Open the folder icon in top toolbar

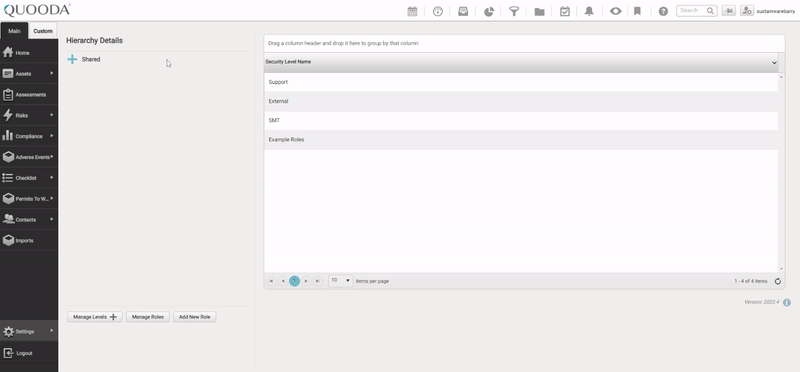(539, 12)
